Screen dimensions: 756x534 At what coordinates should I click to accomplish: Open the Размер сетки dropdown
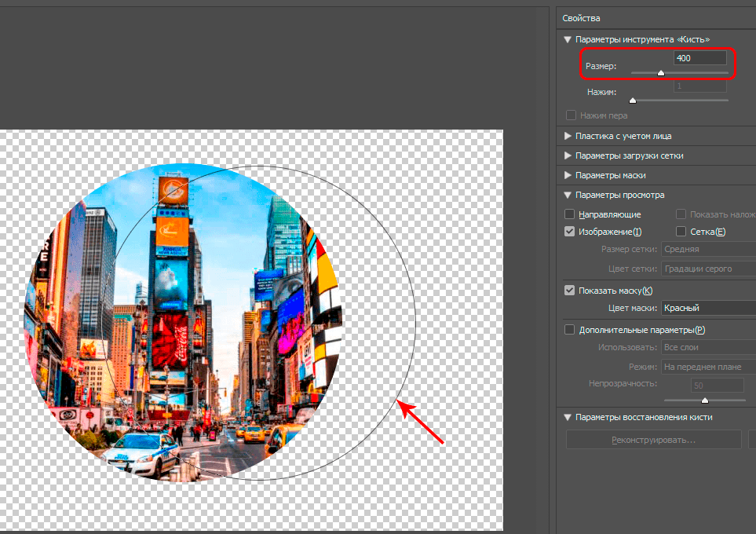pyautogui.click(x=707, y=250)
